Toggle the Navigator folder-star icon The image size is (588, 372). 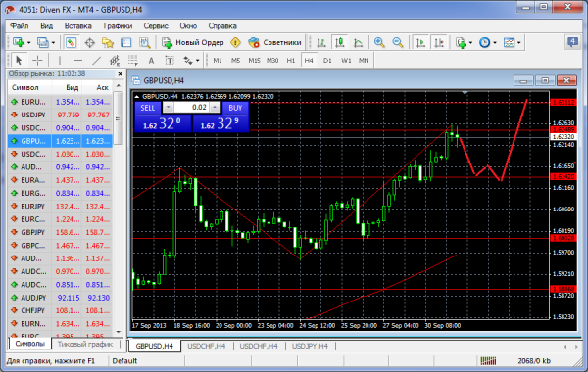coord(108,43)
